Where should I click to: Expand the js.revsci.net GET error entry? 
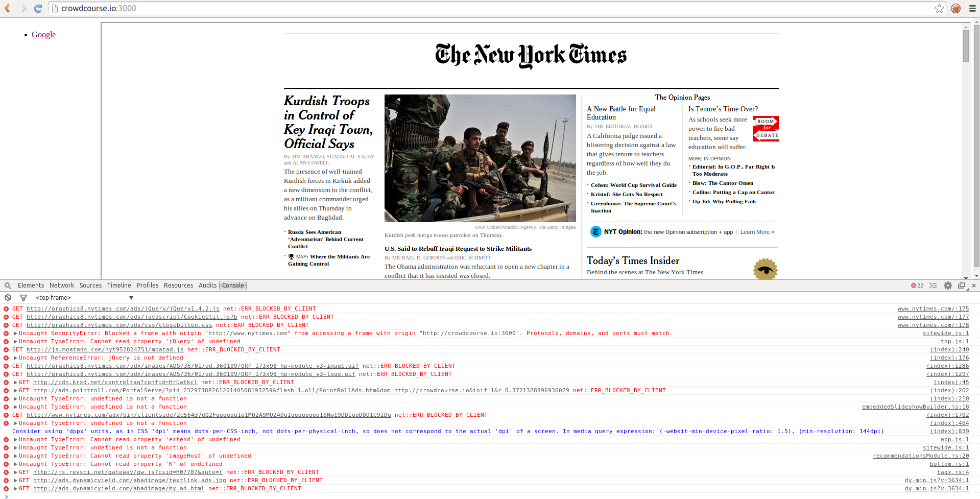tap(15, 472)
